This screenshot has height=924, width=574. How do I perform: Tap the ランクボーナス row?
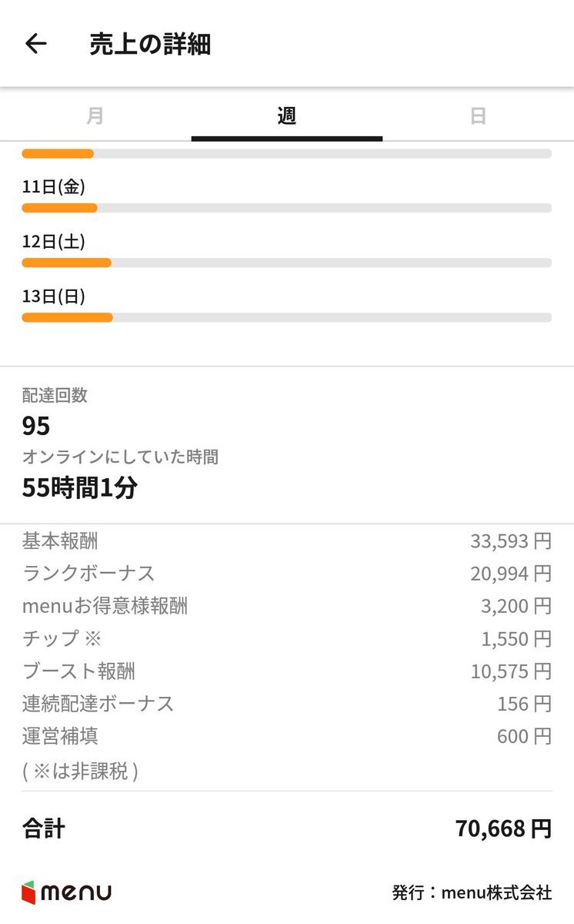point(286,574)
